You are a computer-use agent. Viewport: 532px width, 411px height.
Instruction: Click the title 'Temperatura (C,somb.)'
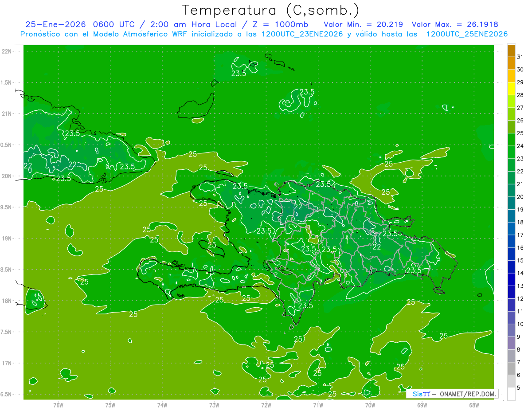[271, 10]
